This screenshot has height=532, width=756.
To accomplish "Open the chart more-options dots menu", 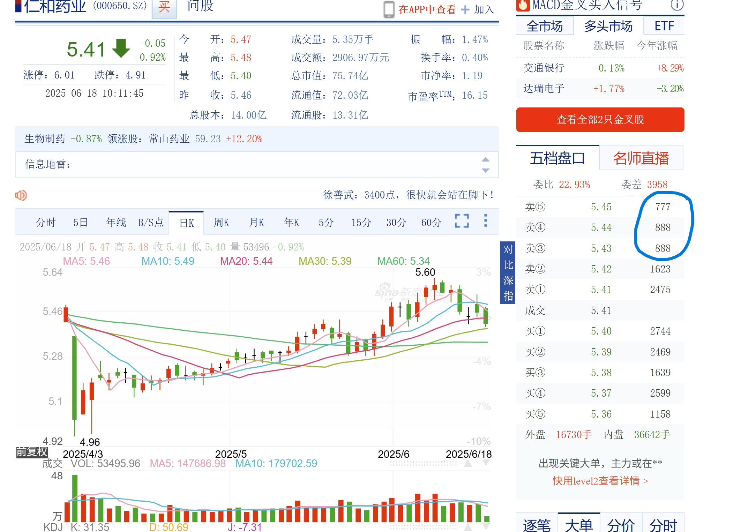I will pos(485,220).
